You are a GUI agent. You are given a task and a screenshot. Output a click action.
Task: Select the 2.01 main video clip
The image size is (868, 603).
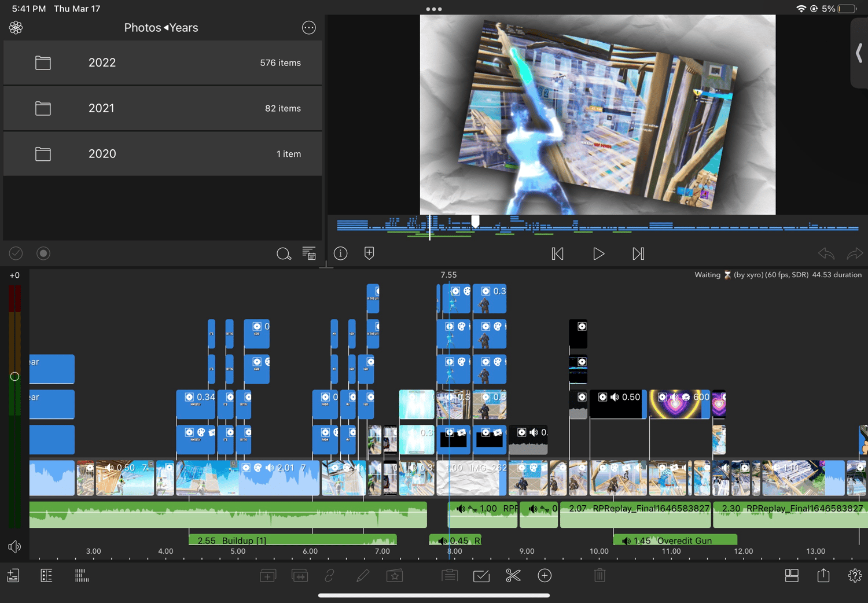[248, 478]
